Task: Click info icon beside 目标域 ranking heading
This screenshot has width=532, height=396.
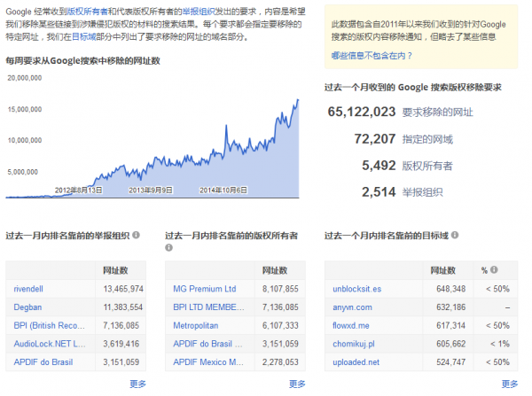Action: 455,235
